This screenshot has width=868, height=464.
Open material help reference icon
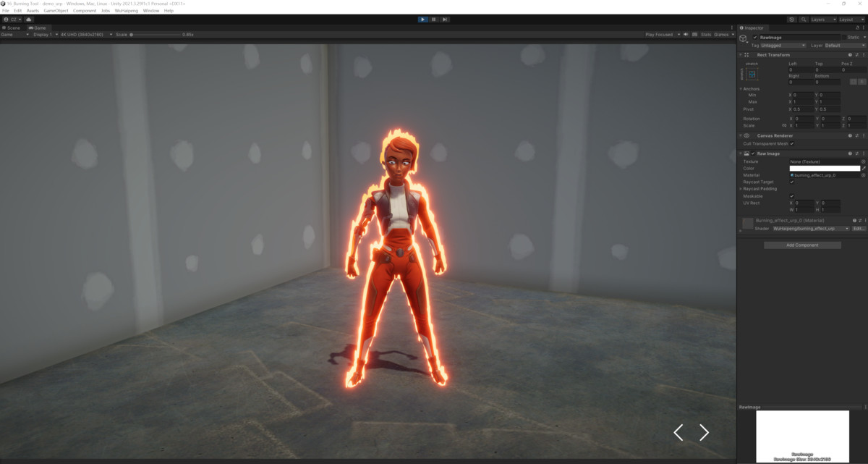854,221
